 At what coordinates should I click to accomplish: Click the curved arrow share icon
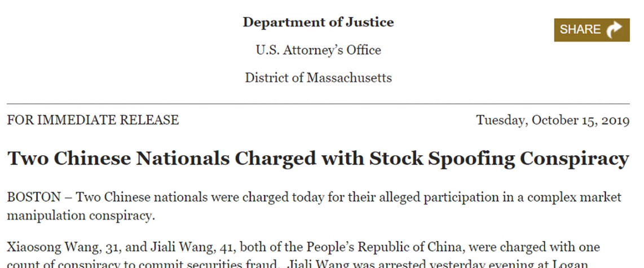tap(614, 29)
